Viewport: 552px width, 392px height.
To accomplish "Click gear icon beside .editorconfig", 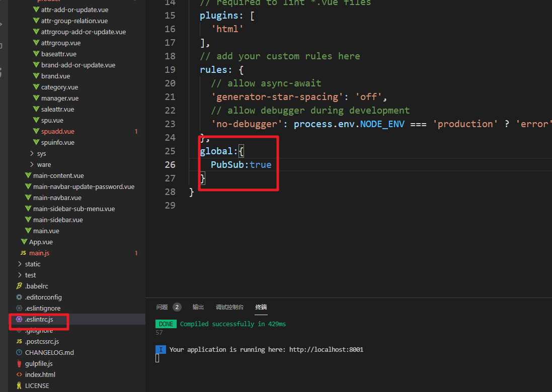I will 19,297.
